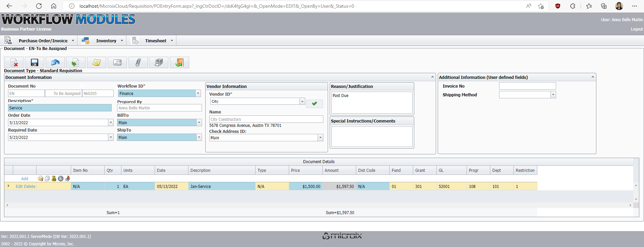Click the exit door icon

coord(179,62)
